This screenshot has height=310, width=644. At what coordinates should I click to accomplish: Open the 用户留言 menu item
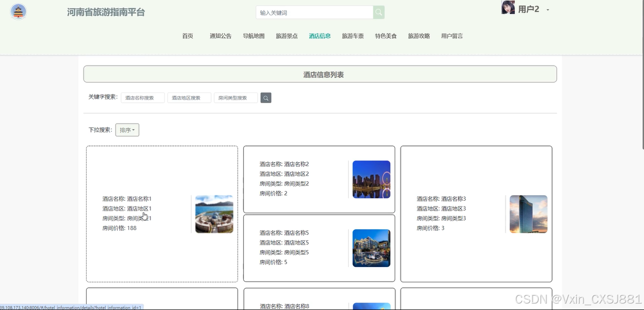tap(452, 36)
